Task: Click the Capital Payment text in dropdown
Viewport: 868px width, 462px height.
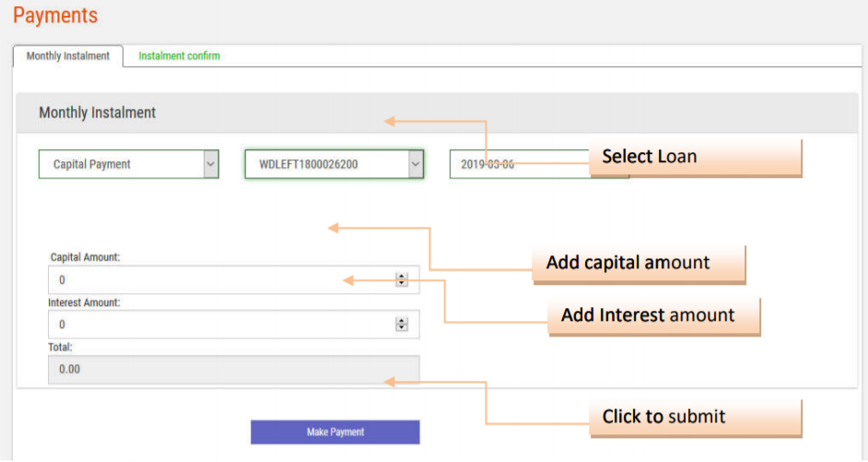Action: pyautogui.click(x=92, y=164)
